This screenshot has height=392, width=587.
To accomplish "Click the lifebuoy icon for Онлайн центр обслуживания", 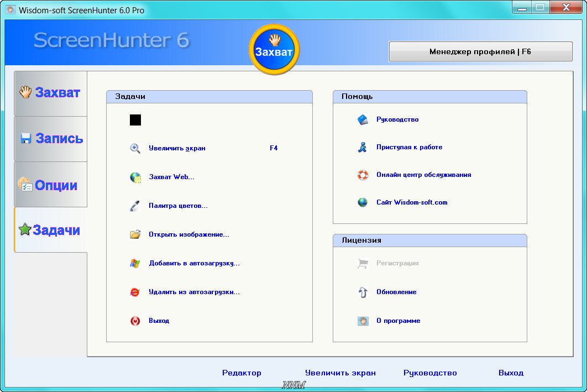I will (363, 175).
